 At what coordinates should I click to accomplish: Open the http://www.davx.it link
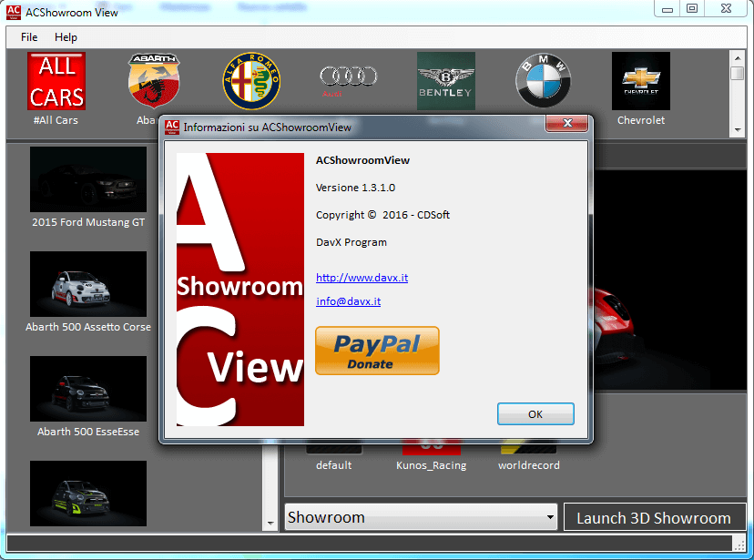[x=362, y=278]
